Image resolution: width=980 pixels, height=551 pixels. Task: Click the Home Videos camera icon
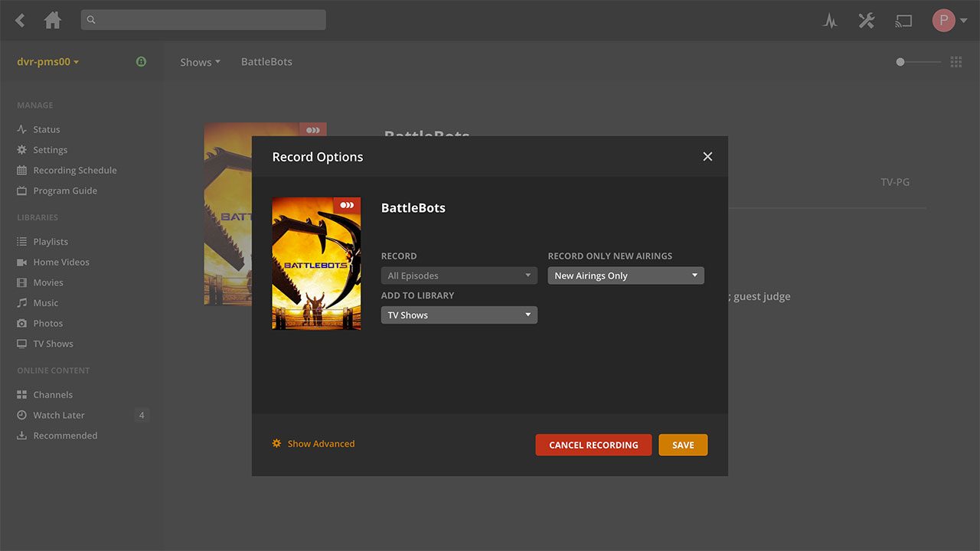click(x=21, y=262)
